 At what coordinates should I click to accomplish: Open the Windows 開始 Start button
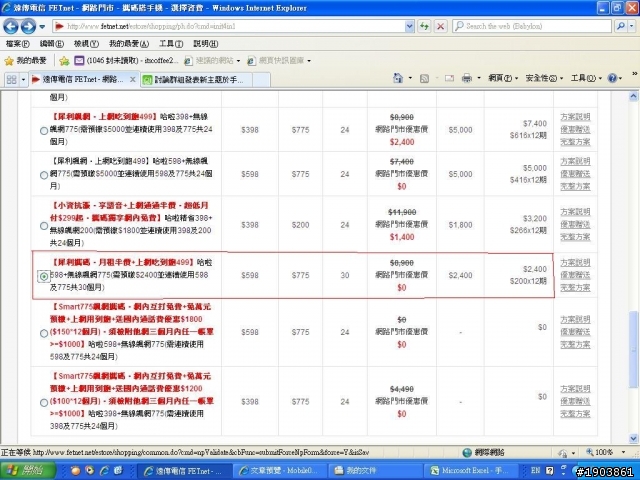pos(28,471)
